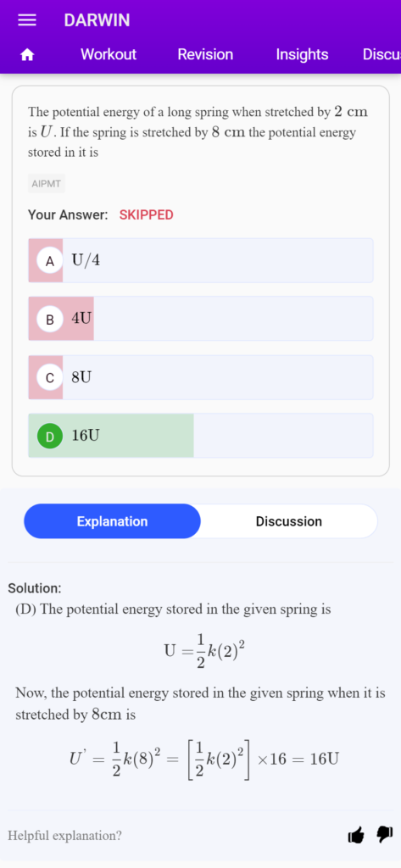
Task: Choose answer row U/4
Action: (x=200, y=261)
